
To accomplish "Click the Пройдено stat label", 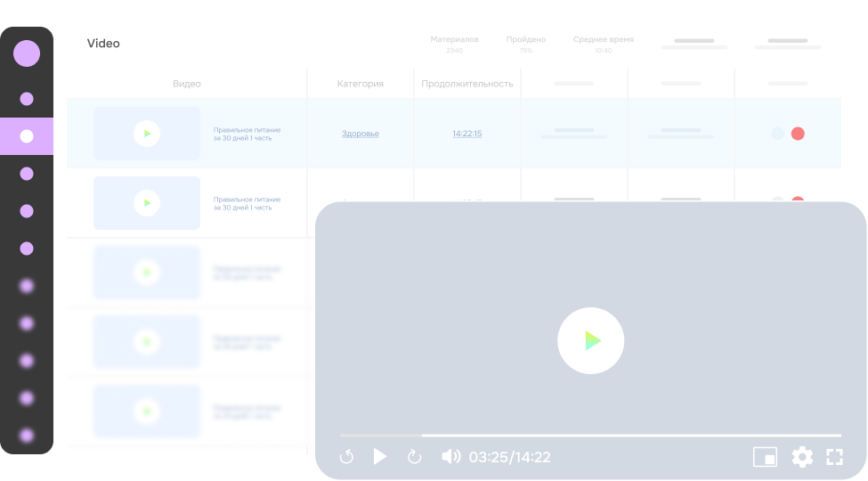I will (x=526, y=39).
